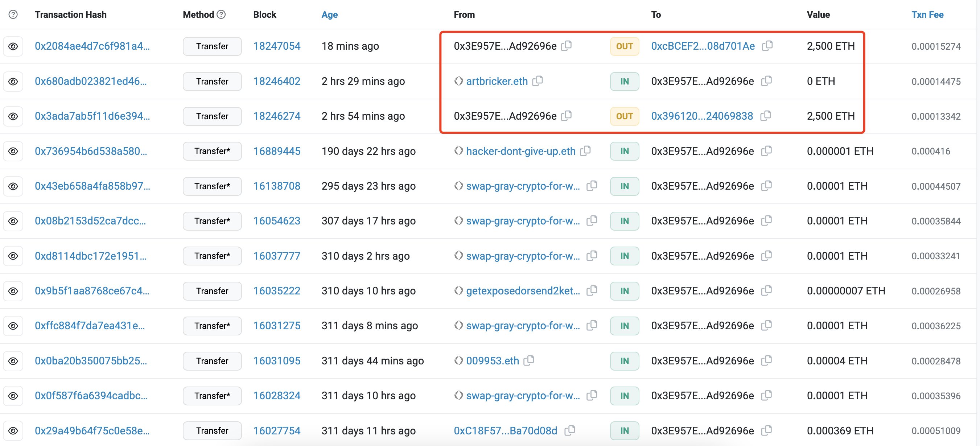The width and height of the screenshot is (980, 446).
Task: Copy From address in block 16031275 row
Action: (x=592, y=326)
